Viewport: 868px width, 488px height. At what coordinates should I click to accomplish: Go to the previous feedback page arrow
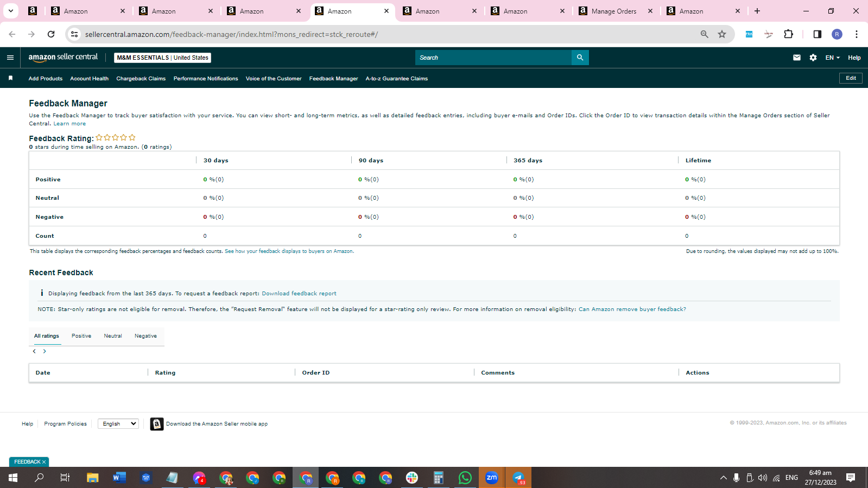(34, 351)
